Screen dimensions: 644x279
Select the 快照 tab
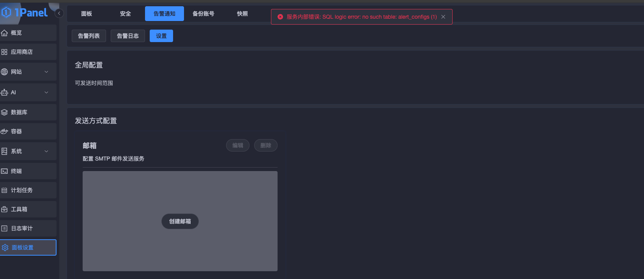click(x=242, y=14)
